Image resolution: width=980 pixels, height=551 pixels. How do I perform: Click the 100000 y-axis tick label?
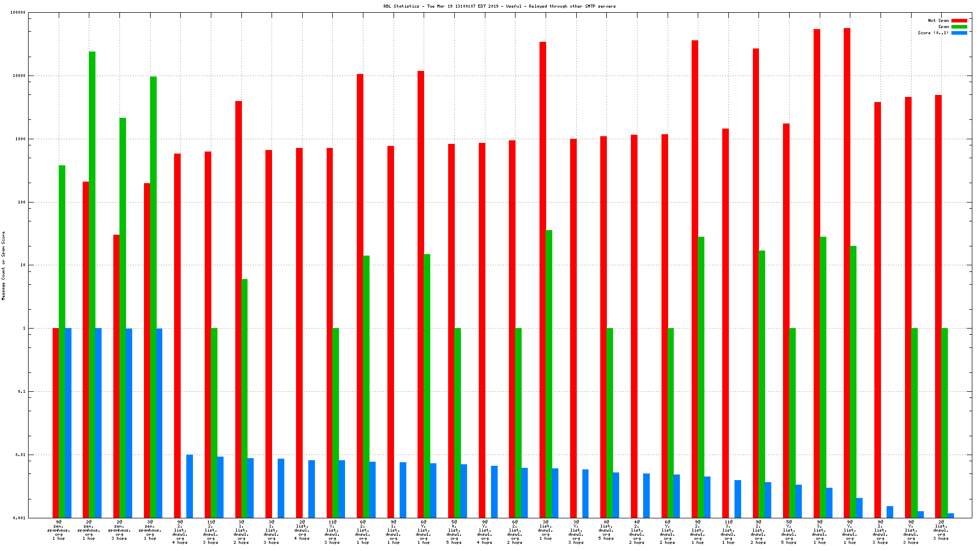coord(18,13)
